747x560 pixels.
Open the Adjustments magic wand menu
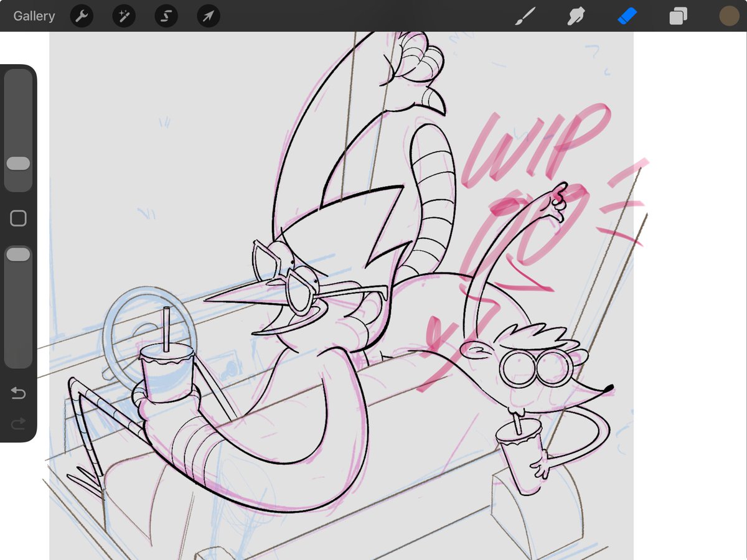tap(124, 16)
